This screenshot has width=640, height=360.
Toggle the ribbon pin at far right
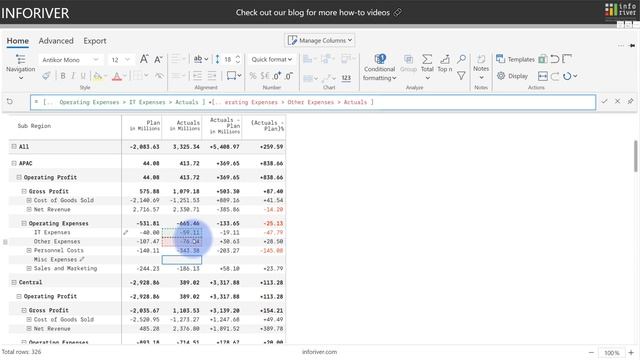632,45
